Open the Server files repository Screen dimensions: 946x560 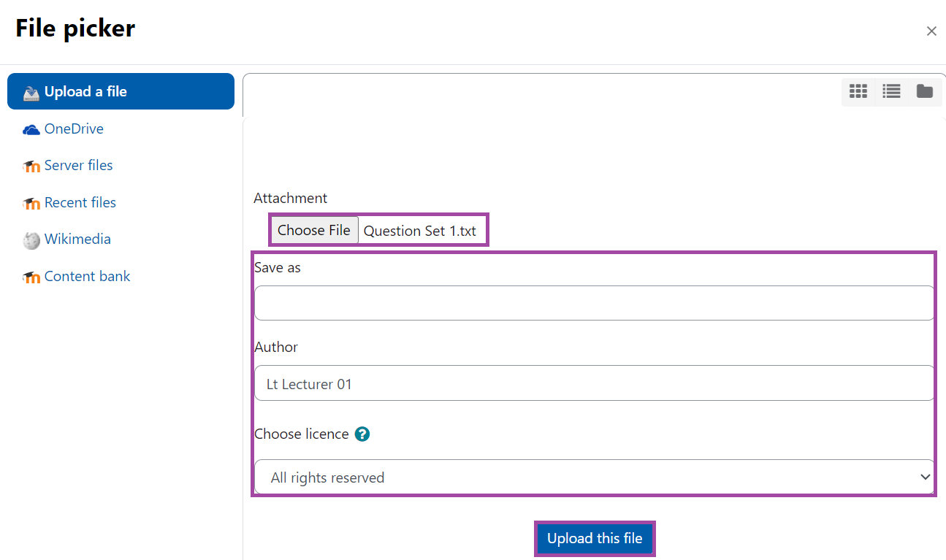78,166
